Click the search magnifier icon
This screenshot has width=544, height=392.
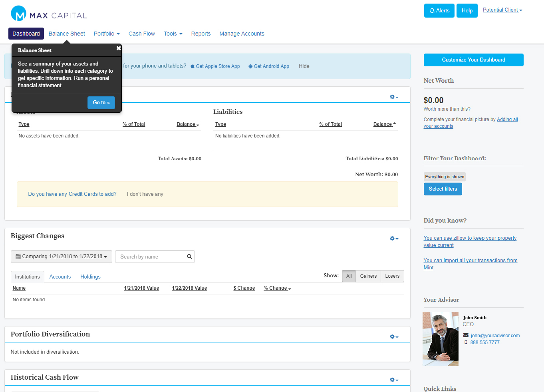click(x=189, y=257)
